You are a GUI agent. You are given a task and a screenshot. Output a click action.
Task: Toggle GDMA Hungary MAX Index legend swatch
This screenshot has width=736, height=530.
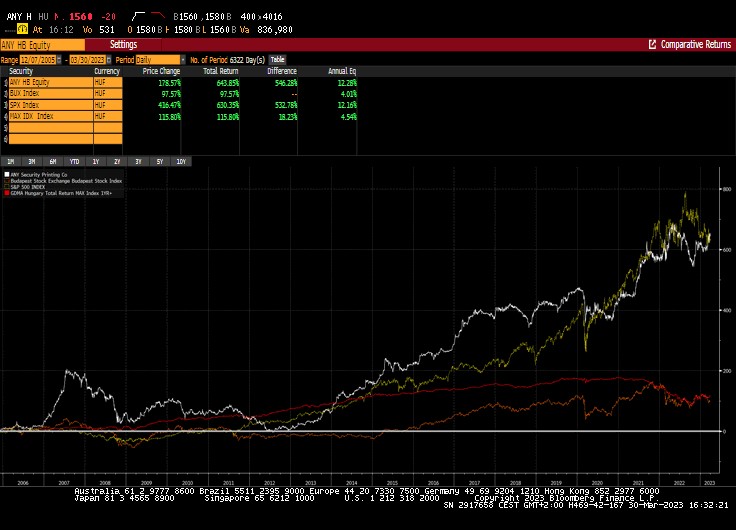[7, 193]
